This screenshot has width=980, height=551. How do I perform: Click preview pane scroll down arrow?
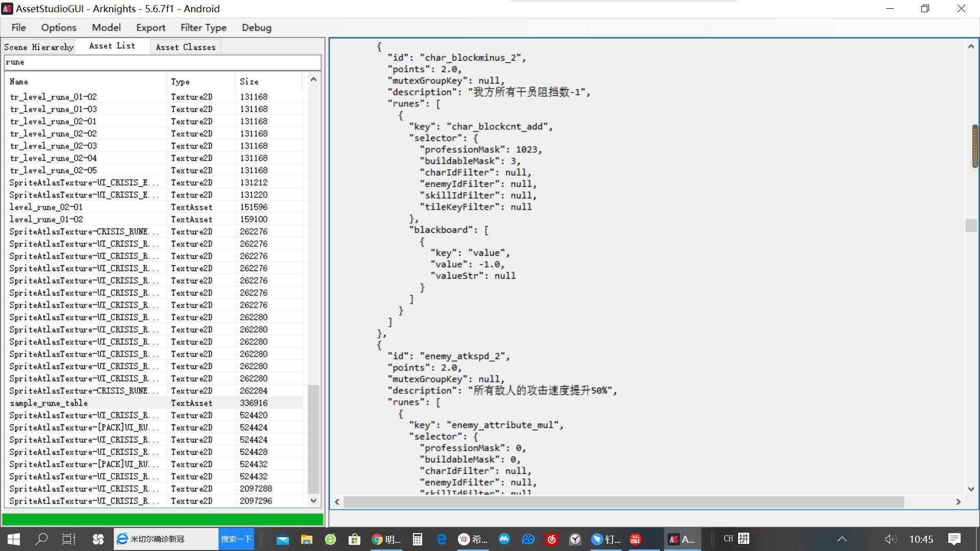[971, 489]
